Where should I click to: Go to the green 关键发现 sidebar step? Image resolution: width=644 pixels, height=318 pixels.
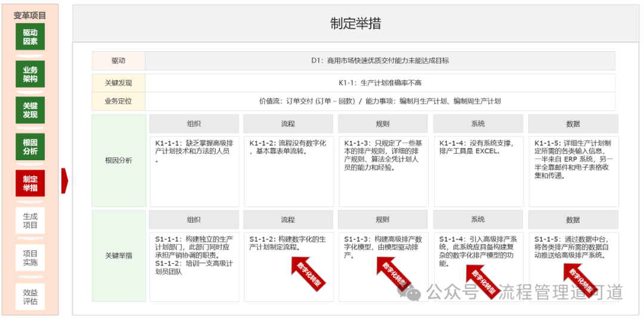coord(30,110)
